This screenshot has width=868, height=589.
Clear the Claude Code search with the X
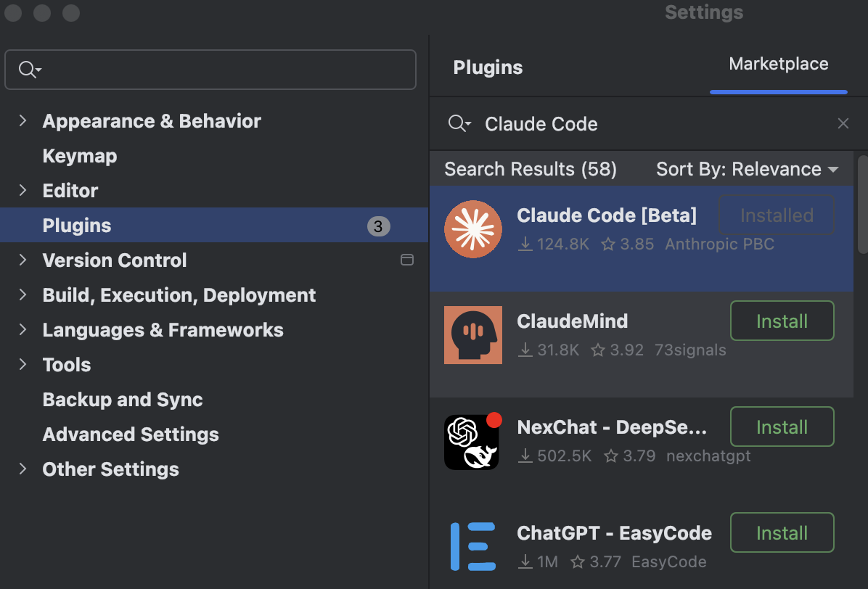pos(843,123)
